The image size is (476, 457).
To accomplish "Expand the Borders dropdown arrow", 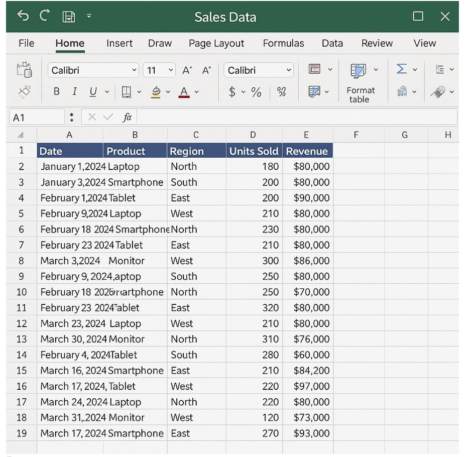I will (x=139, y=92).
